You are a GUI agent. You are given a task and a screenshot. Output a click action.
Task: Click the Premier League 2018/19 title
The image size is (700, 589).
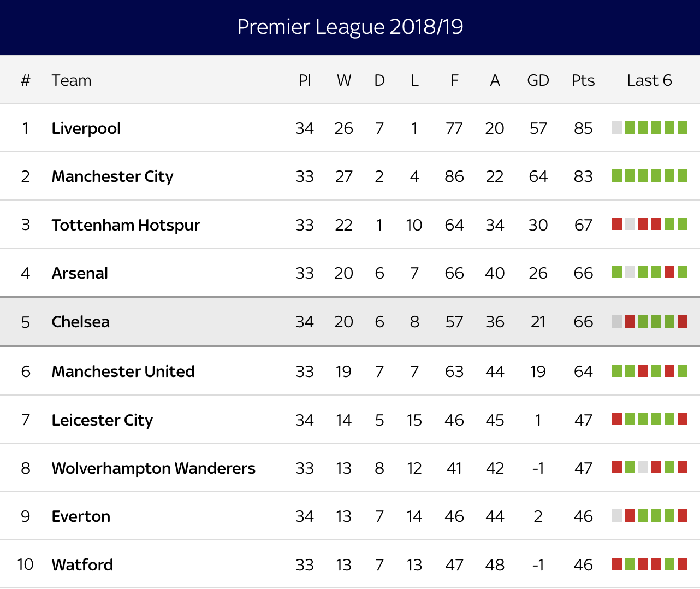(350, 27)
